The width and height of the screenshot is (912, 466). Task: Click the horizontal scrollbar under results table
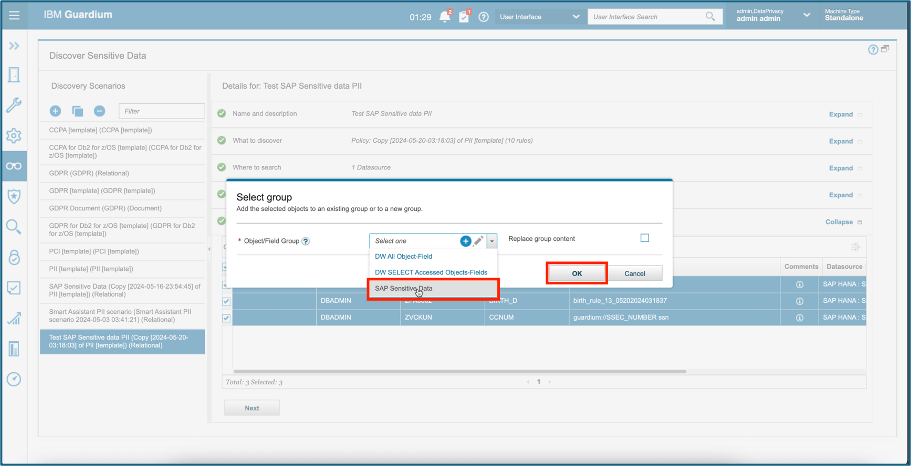point(459,371)
